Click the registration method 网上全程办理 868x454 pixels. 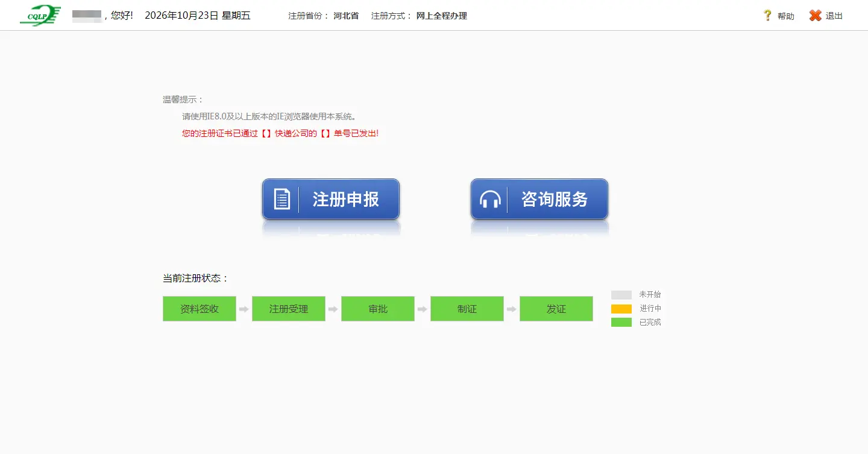[x=442, y=16]
